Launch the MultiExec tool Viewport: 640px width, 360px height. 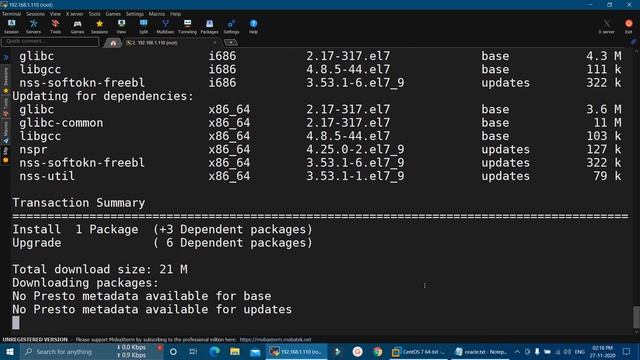[x=165, y=26]
